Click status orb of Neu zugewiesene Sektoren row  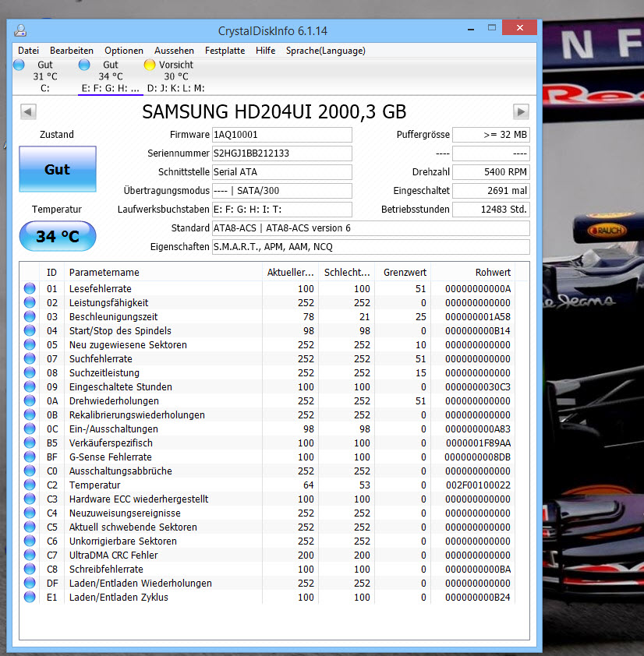point(30,344)
